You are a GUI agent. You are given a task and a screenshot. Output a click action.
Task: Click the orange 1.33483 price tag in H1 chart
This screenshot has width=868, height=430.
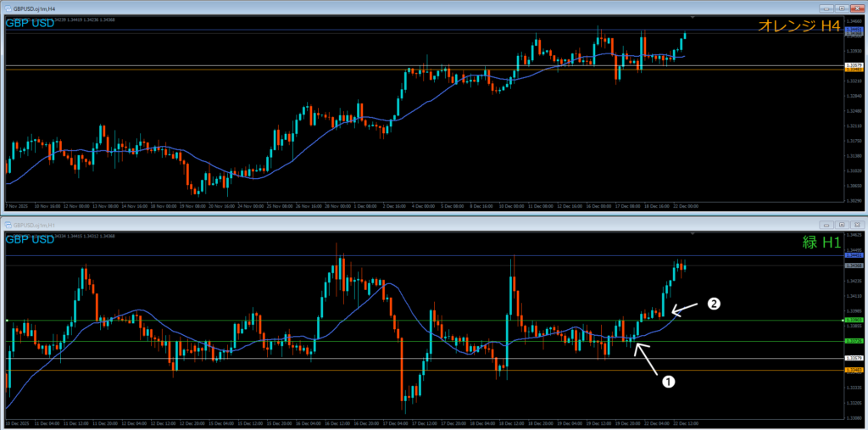(852, 371)
